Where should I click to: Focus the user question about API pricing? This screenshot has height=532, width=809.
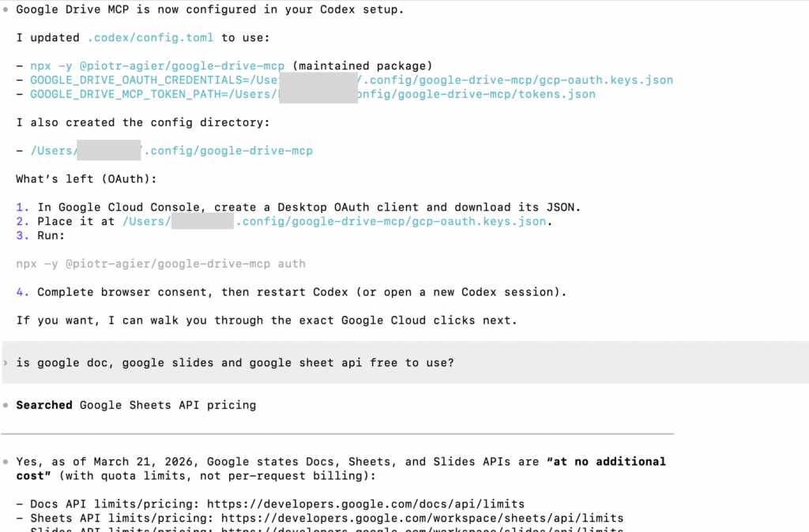click(x=235, y=363)
